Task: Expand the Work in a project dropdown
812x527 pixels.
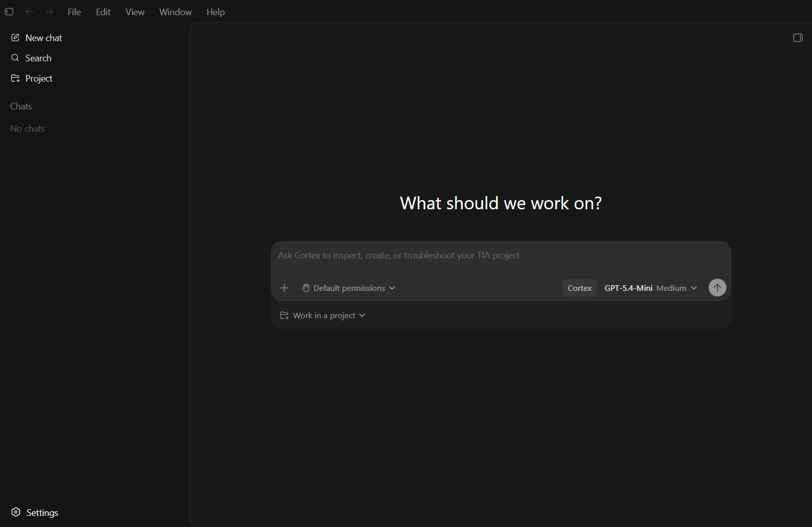Action: pos(323,315)
